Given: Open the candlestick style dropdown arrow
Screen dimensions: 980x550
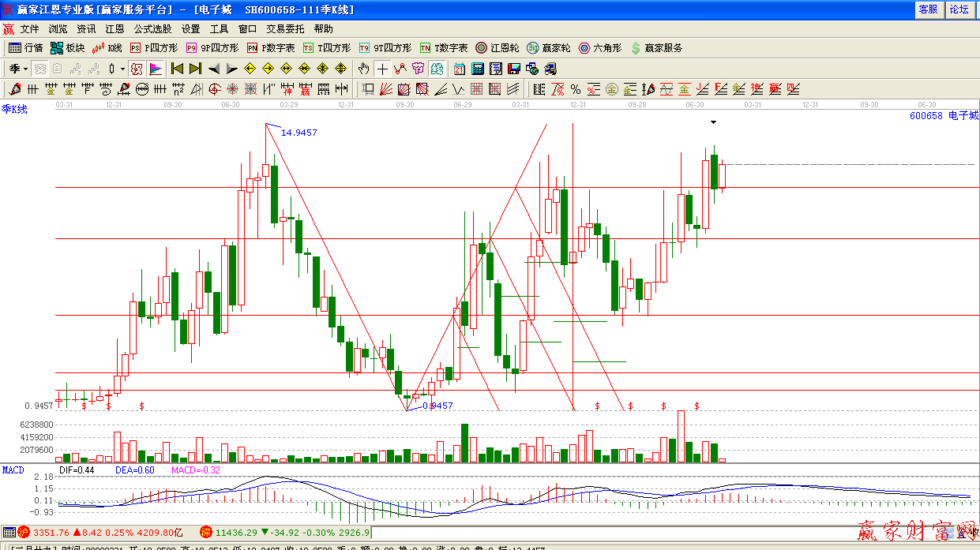Looking at the screenshot, I should (x=122, y=69).
